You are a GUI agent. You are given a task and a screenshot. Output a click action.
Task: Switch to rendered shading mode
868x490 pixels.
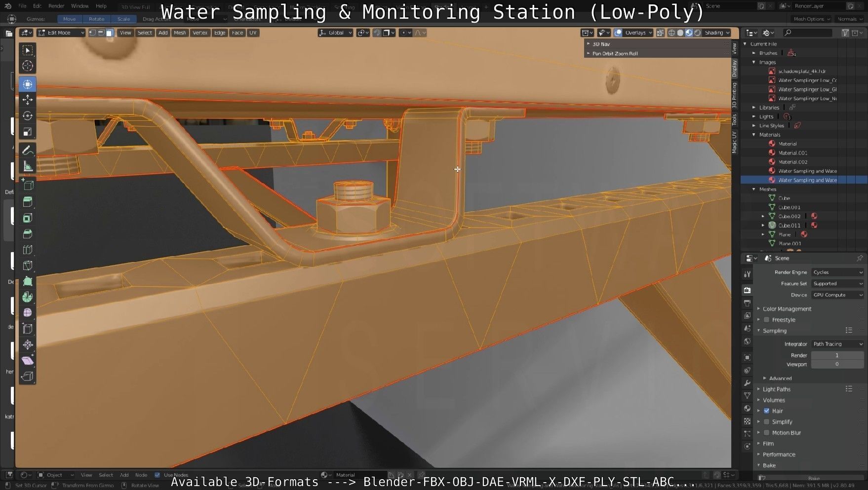[697, 33]
